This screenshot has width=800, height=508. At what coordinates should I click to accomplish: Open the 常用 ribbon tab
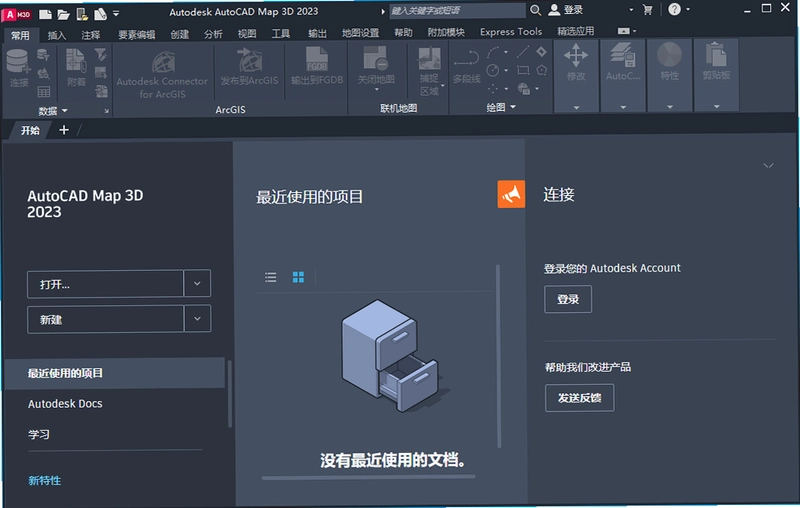tap(20, 35)
